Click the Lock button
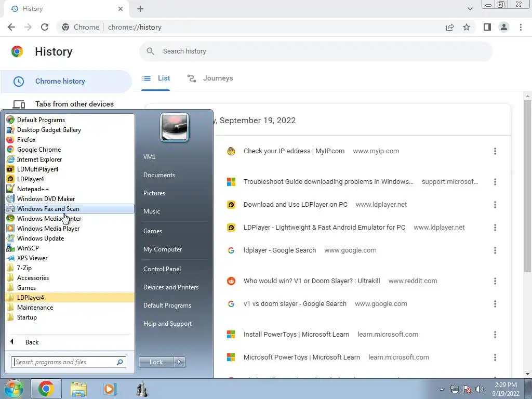Viewport: 532px width, 399px height. tap(156, 362)
